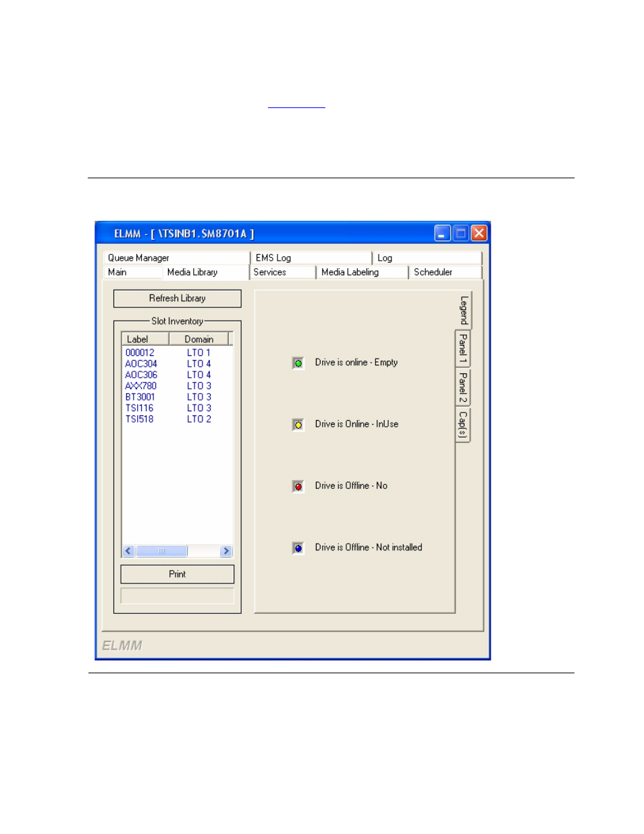The height and width of the screenshot is (834, 644).
Task: Close the ELMM window
Action: click(x=479, y=233)
